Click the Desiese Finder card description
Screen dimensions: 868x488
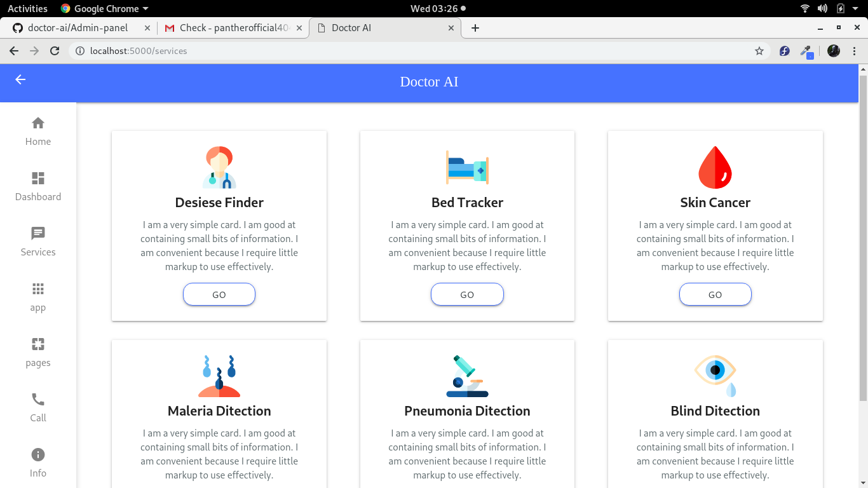point(219,246)
